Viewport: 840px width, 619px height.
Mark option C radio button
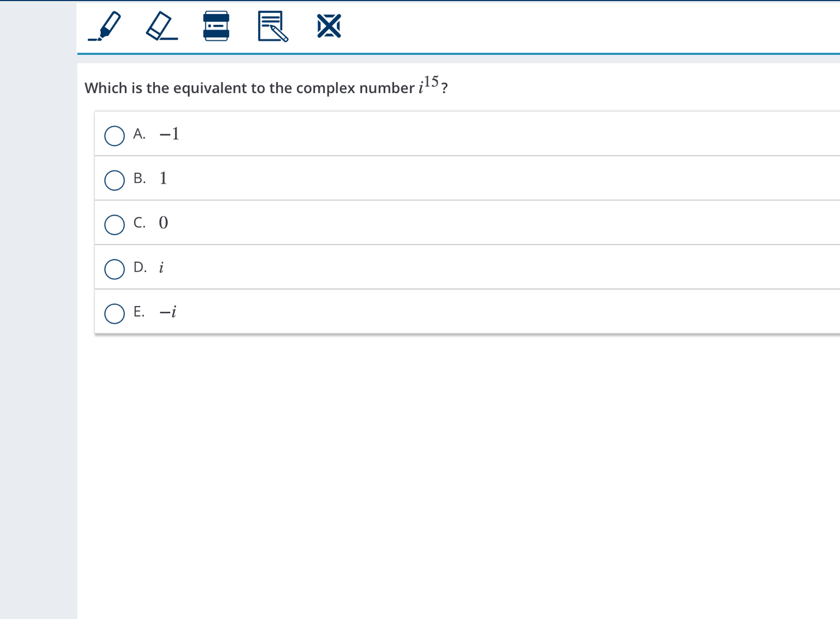click(114, 225)
